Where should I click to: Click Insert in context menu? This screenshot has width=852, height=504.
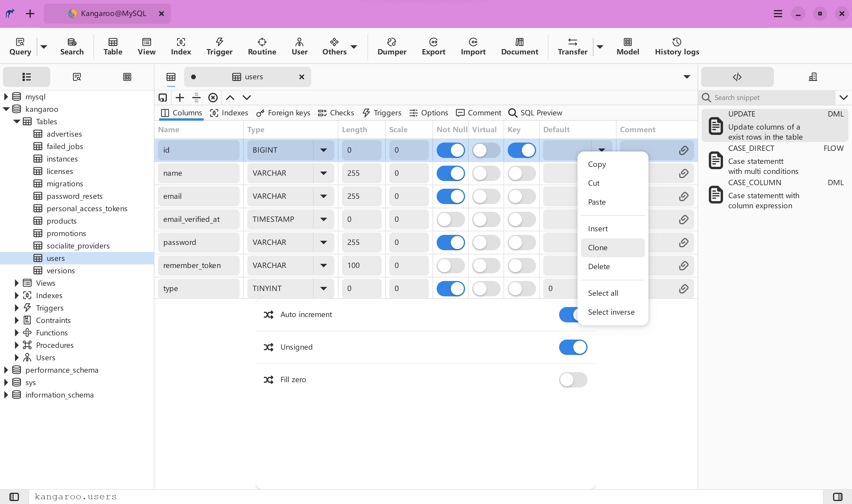point(598,228)
